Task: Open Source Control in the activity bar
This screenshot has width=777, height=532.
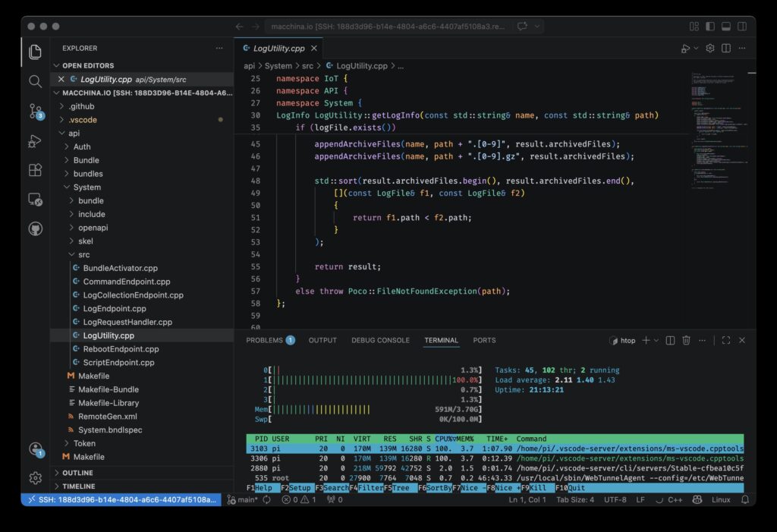Action: click(35, 110)
